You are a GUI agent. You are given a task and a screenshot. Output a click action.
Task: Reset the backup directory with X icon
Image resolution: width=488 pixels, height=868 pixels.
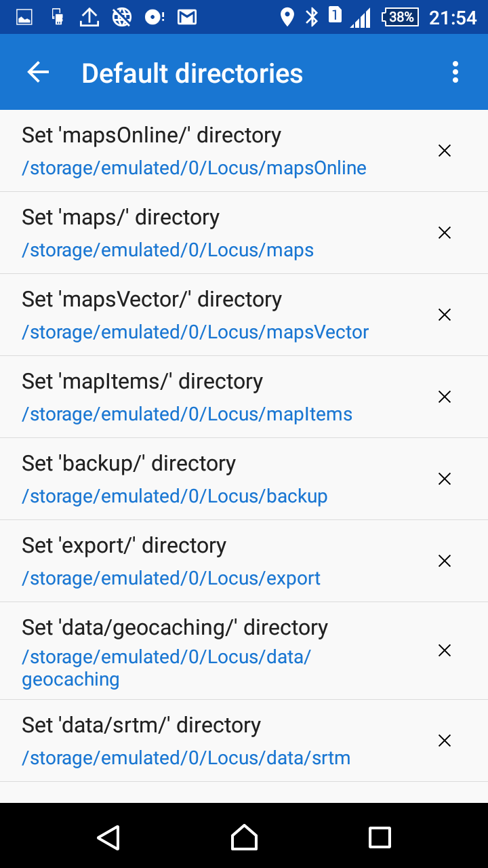point(445,479)
